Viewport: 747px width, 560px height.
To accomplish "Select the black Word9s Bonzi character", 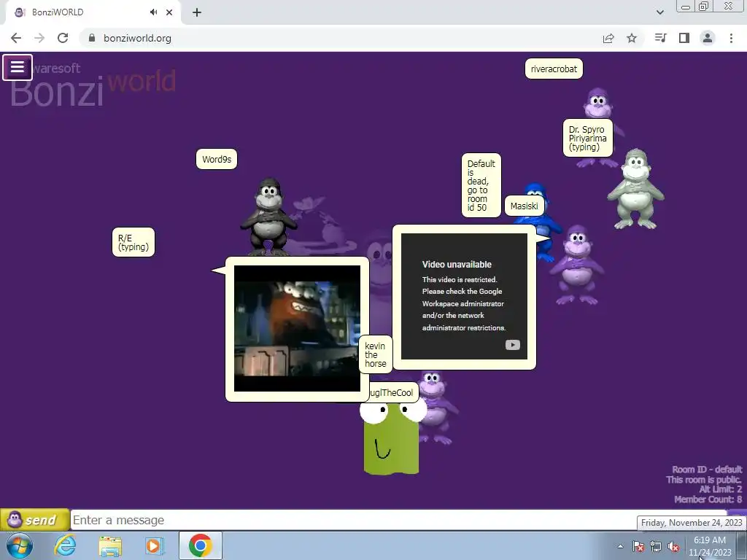I will point(268,217).
